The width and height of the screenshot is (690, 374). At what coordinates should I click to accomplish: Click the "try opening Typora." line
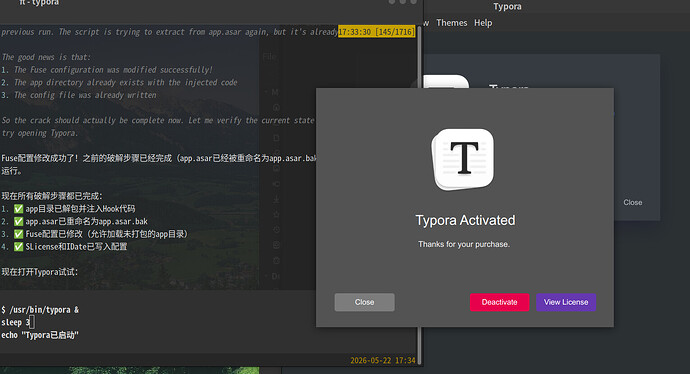coord(40,133)
